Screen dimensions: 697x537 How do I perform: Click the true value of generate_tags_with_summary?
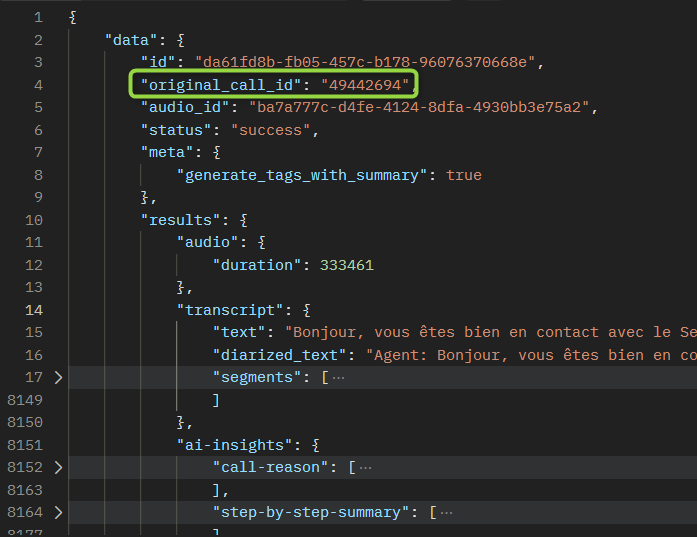[464, 175]
